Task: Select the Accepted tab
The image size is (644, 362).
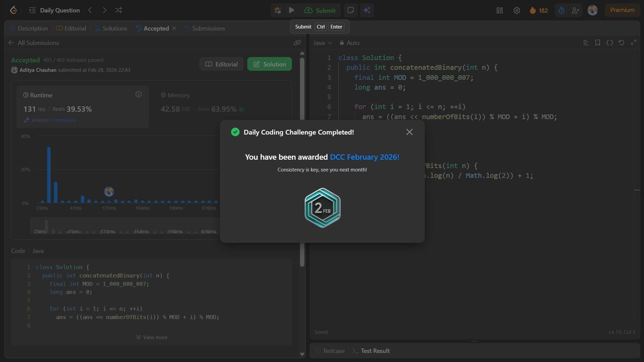Action: click(x=152, y=28)
